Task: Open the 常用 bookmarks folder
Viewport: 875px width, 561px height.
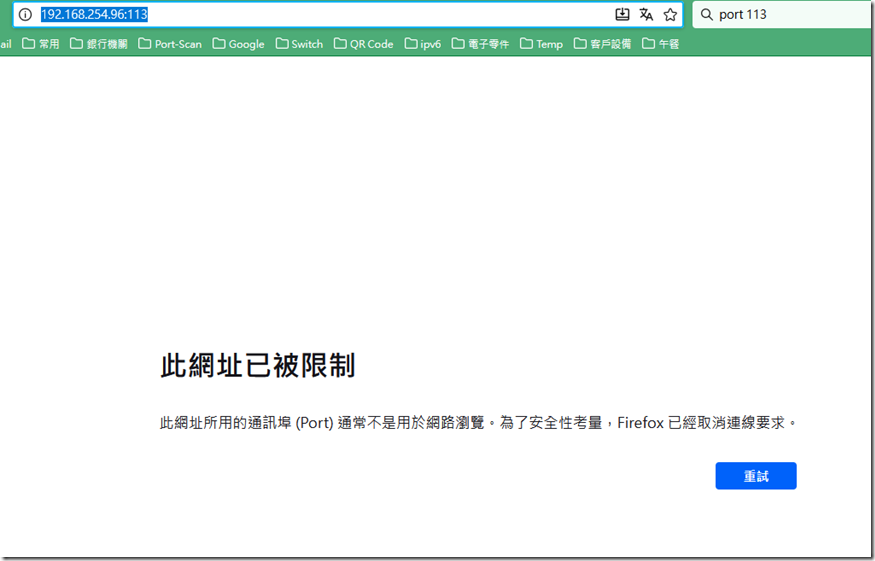Action: pos(41,44)
